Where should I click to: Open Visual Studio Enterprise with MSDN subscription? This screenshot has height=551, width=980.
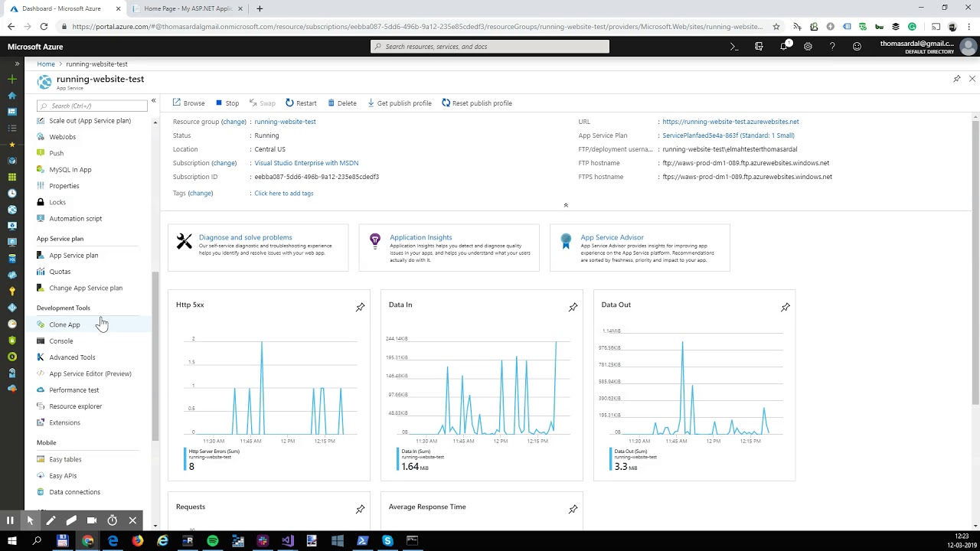click(x=306, y=163)
